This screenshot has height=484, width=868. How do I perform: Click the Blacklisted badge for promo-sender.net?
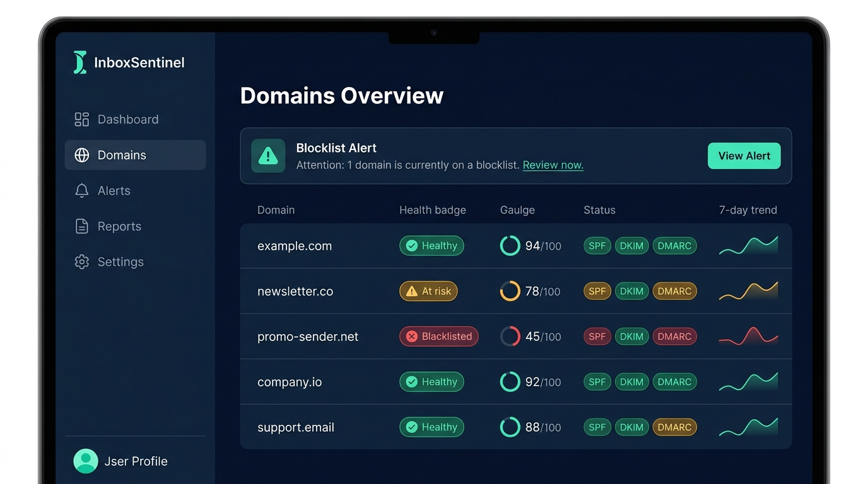coord(439,337)
